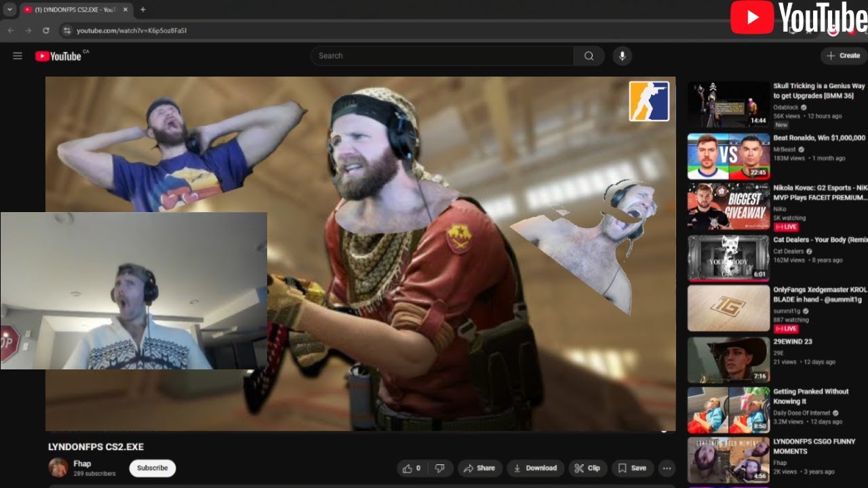The width and height of the screenshot is (868, 488).
Task: Focus the YouTube Search box
Action: coord(442,56)
